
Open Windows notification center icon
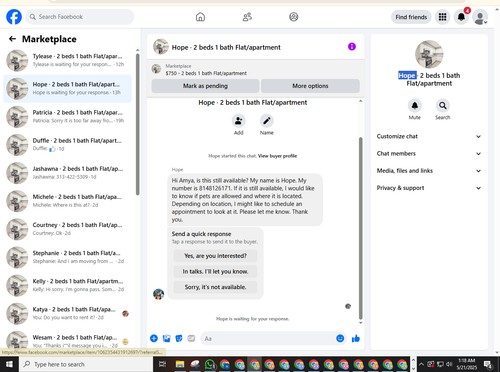(x=488, y=364)
